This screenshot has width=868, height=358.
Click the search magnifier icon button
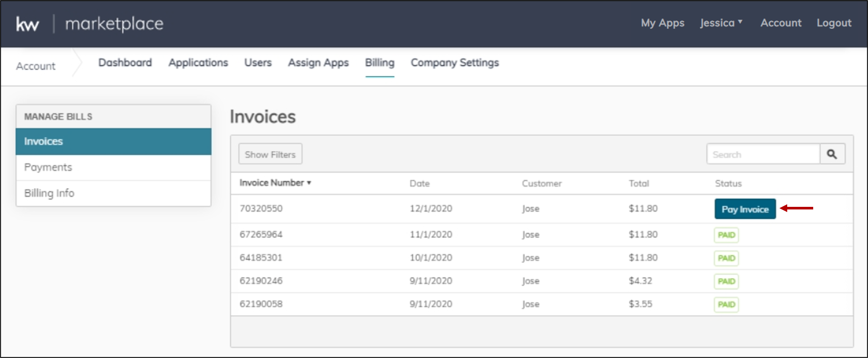(x=832, y=154)
